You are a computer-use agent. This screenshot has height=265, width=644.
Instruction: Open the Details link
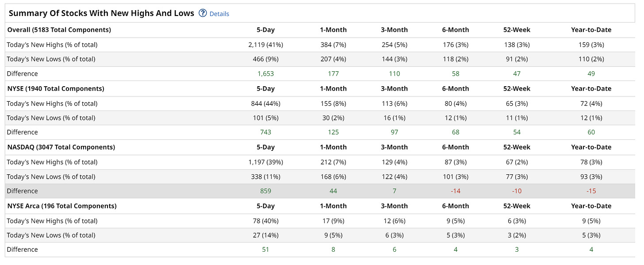click(219, 14)
